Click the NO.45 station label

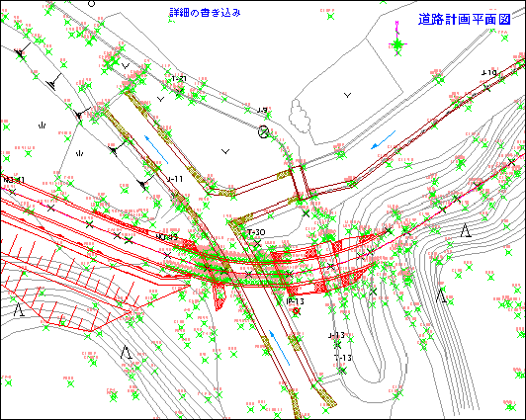click(167, 237)
